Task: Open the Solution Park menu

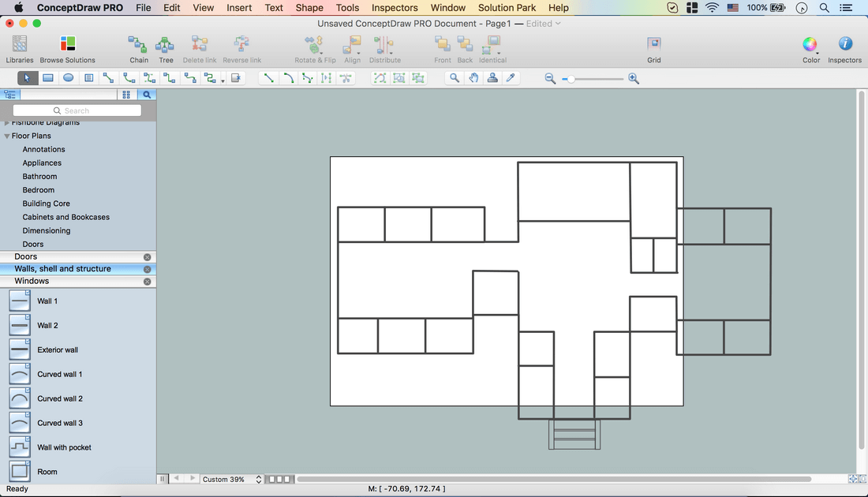Action: pos(507,8)
